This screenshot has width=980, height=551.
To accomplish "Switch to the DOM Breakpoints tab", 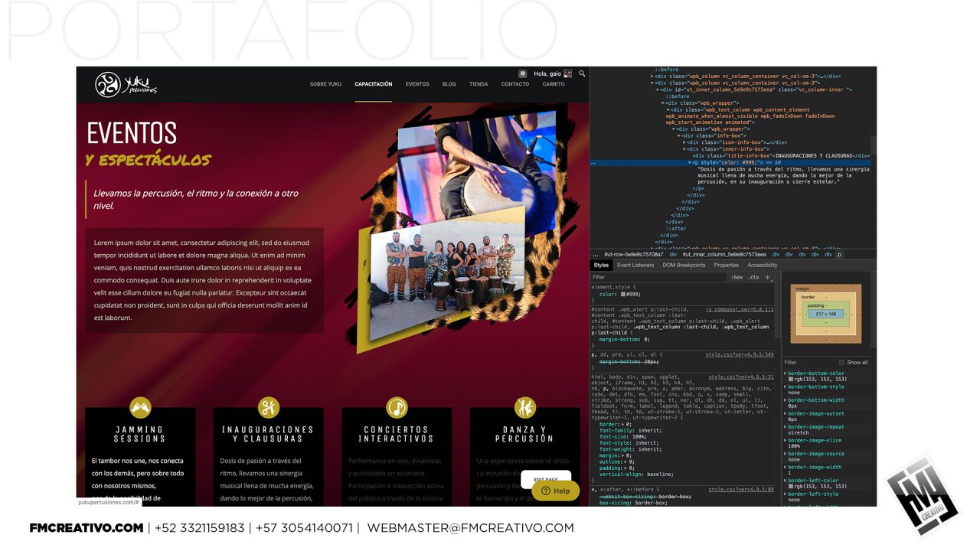I will click(x=684, y=265).
